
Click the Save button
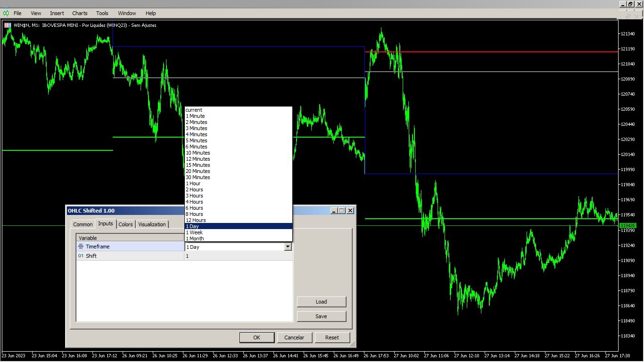(x=321, y=316)
